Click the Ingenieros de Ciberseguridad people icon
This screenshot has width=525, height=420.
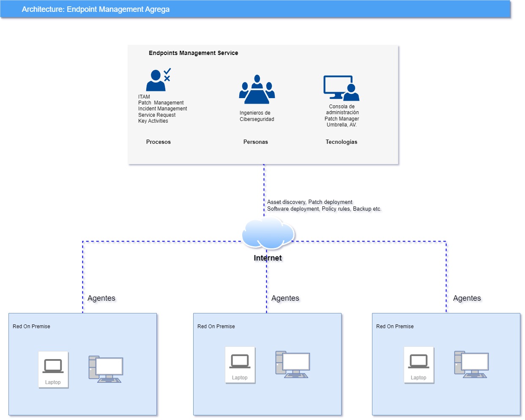256,90
